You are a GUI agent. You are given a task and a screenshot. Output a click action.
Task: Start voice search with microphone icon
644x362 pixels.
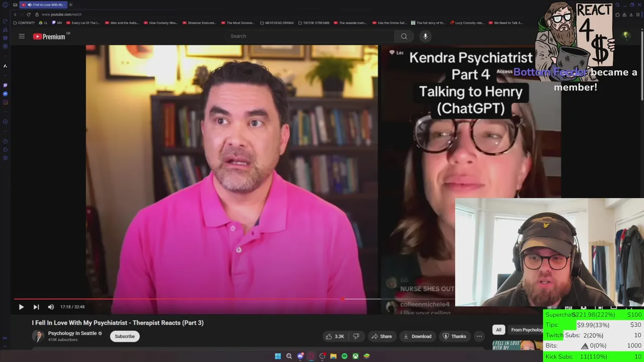pos(425,36)
